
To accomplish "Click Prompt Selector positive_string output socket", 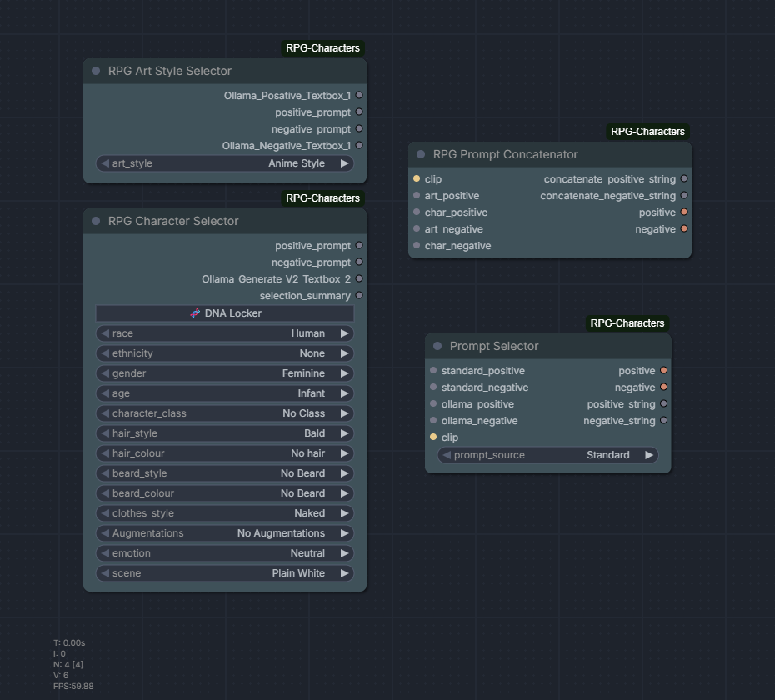I will pos(664,404).
